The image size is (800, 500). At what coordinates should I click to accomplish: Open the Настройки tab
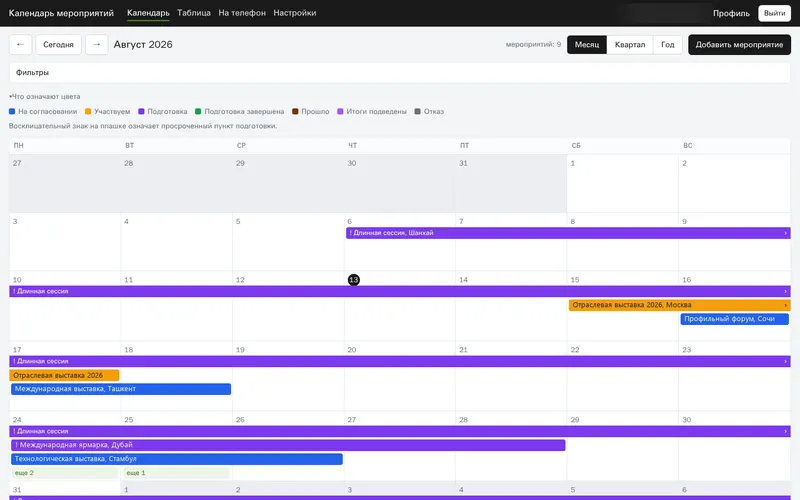(x=294, y=13)
